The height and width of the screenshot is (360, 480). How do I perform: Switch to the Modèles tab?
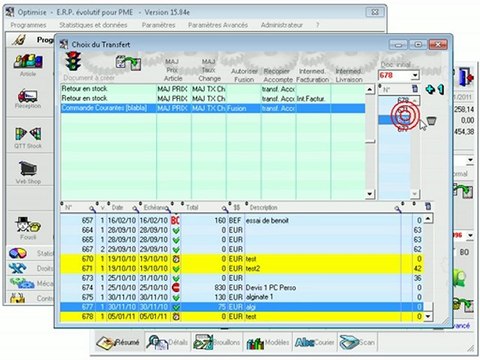coord(268,342)
